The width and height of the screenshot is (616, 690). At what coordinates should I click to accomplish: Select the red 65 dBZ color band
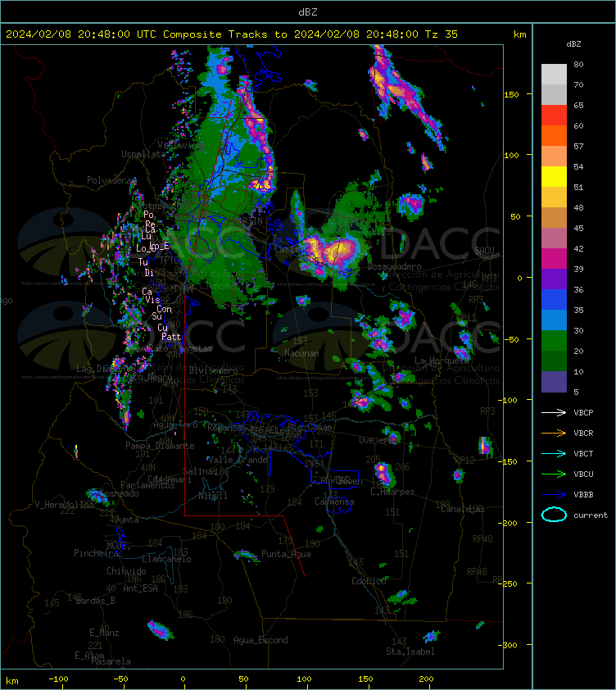554,115
